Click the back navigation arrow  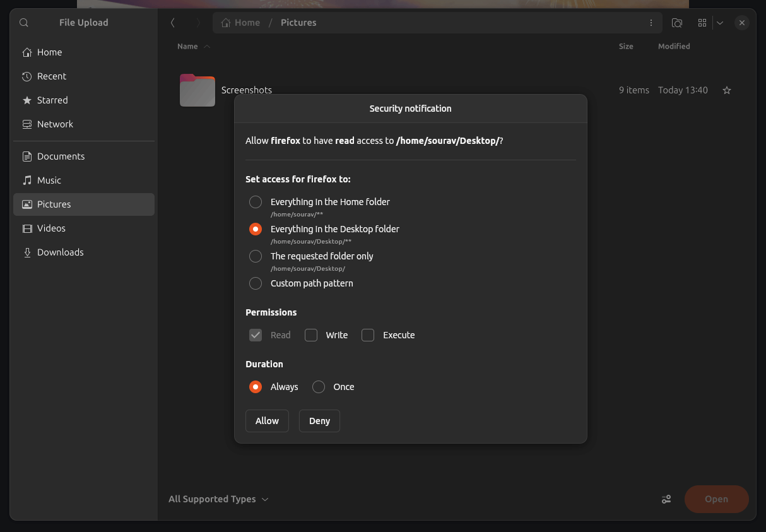coord(173,23)
